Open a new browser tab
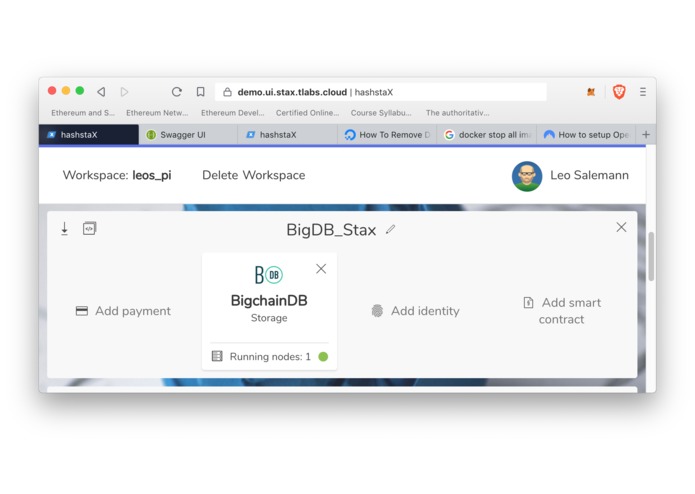695x494 pixels. [x=646, y=134]
